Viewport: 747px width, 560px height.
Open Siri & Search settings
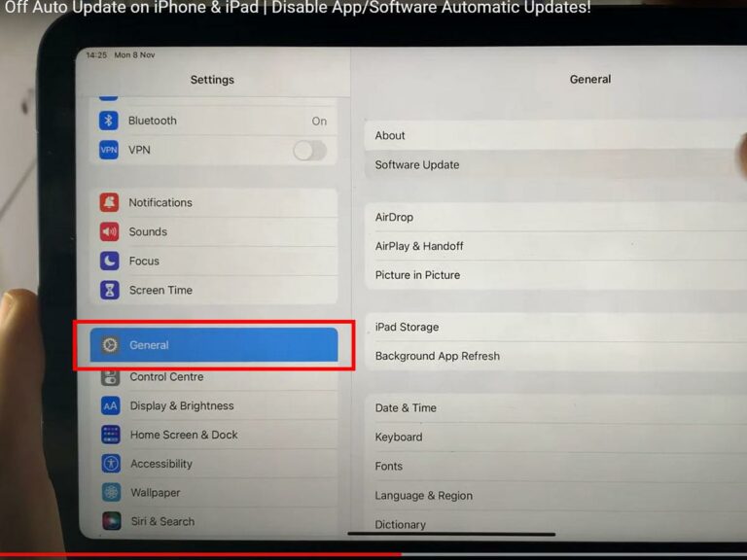click(214, 521)
